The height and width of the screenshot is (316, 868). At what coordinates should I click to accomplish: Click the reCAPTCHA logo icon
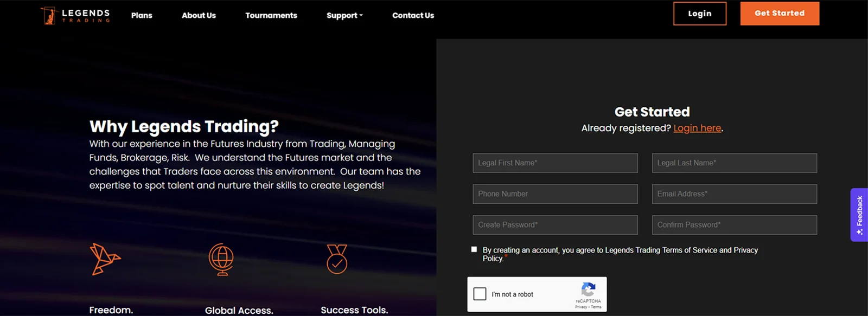(588, 289)
